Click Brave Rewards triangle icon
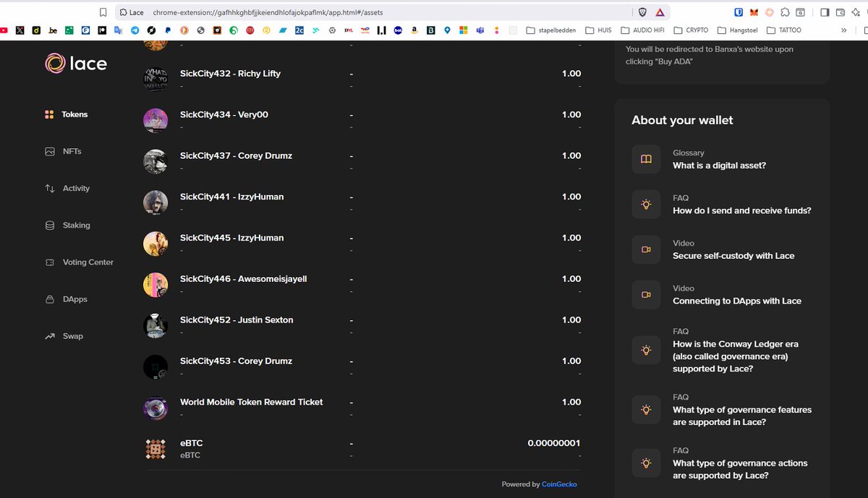The height and width of the screenshot is (498, 868). tap(660, 12)
